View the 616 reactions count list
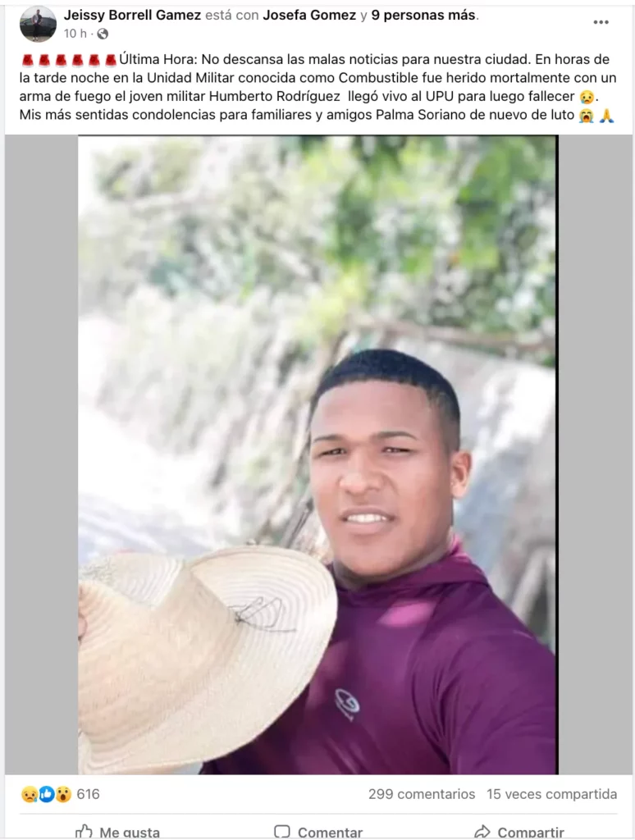Screen dimensions: 635x840 (x=88, y=794)
